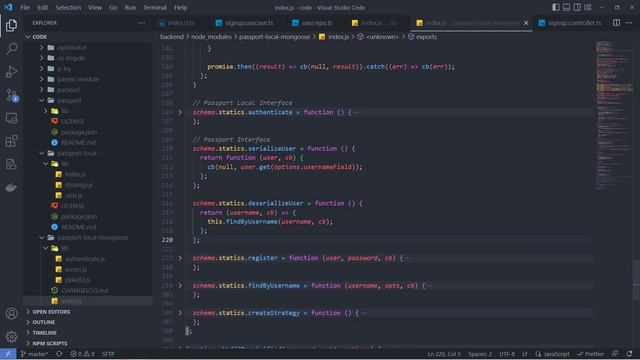Click passport-local-mongoose in the breadcrumb
This screenshot has height=360, width=640.
coord(275,37)
